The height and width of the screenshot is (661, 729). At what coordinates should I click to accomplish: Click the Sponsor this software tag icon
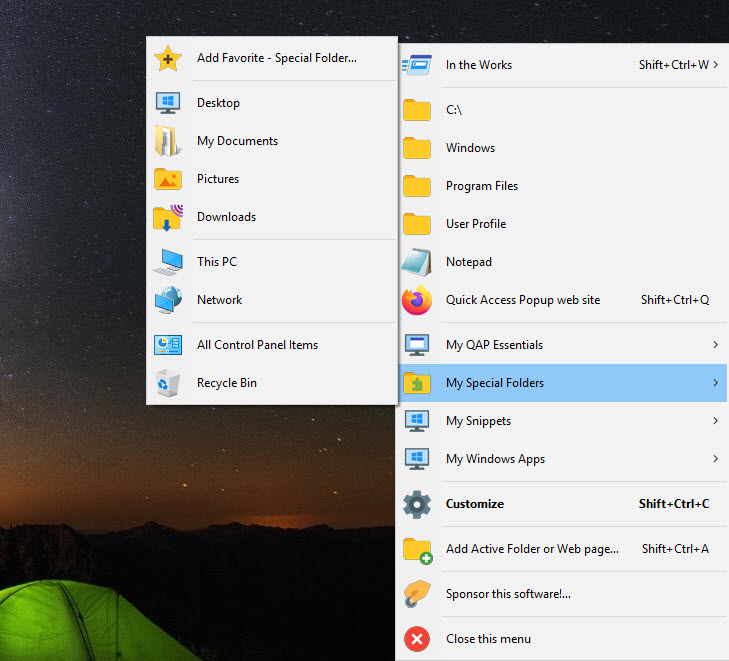(417, 594)
